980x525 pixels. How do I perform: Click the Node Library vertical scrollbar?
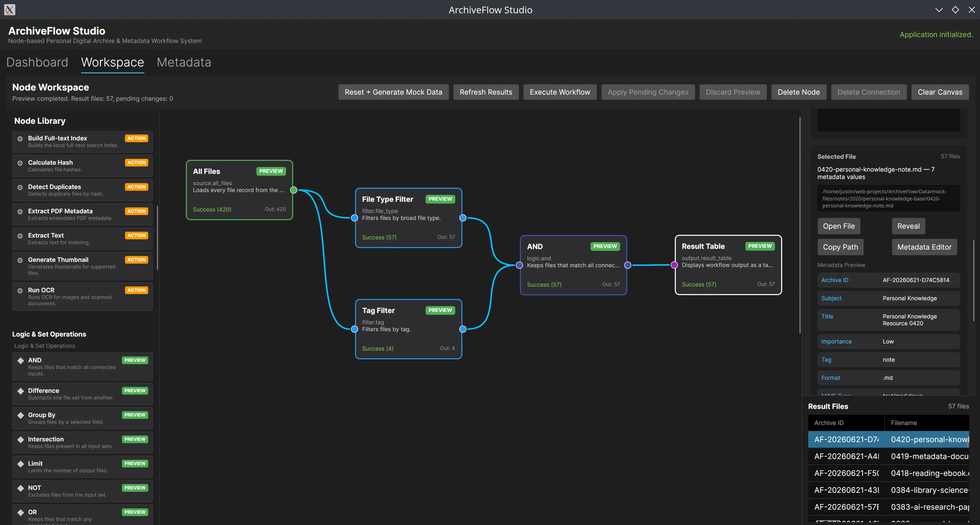click(157, 238)
